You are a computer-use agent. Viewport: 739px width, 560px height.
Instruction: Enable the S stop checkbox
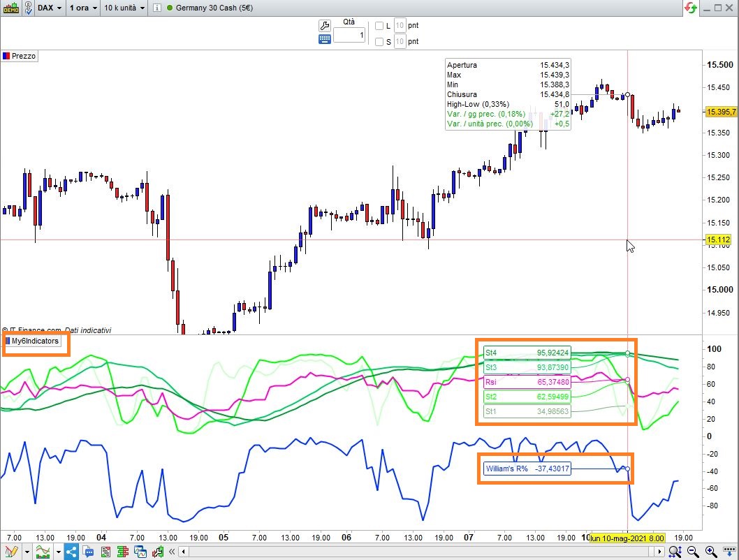click(379, 42)
